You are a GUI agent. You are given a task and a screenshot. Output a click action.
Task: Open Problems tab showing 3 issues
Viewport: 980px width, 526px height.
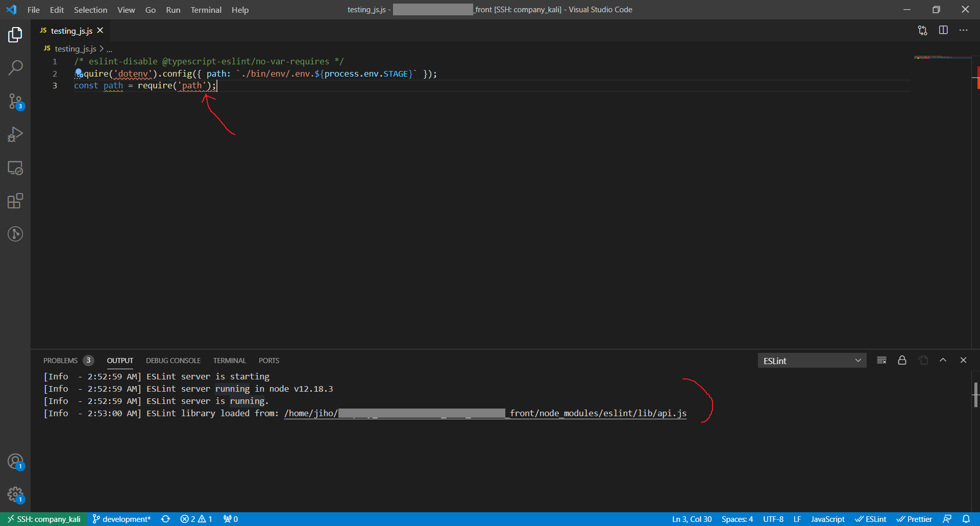(60, 360)
